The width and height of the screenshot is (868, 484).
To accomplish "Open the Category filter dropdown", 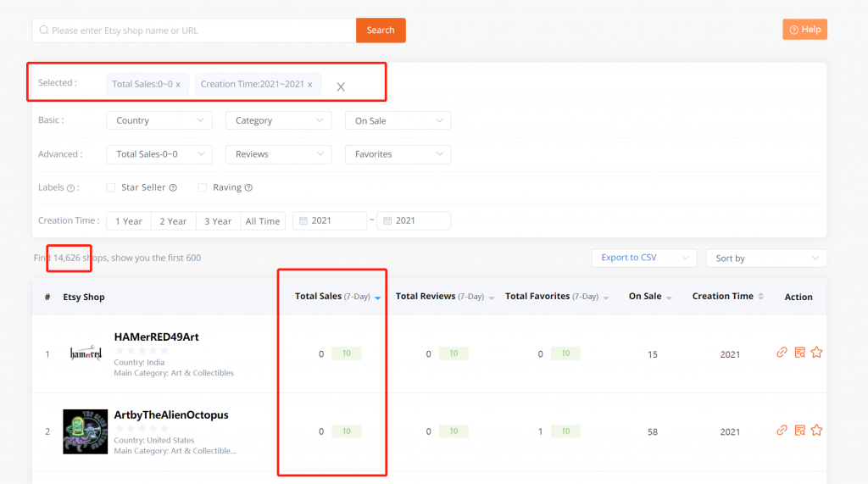I will tap(278, 120).
